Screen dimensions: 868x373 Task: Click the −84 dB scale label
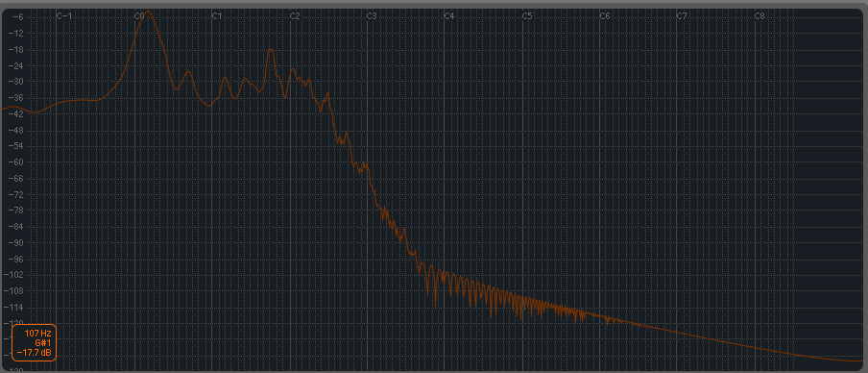click(x=15, y=227)
